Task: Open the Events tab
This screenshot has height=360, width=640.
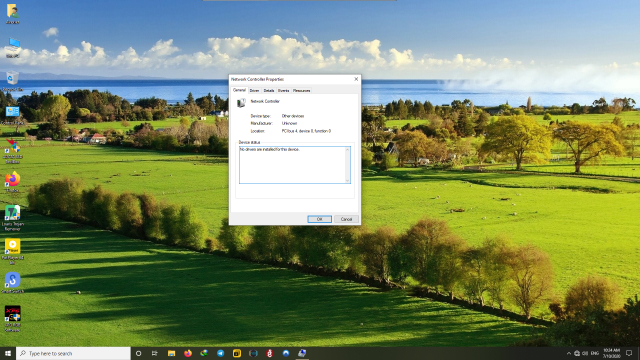Action: 283,91
